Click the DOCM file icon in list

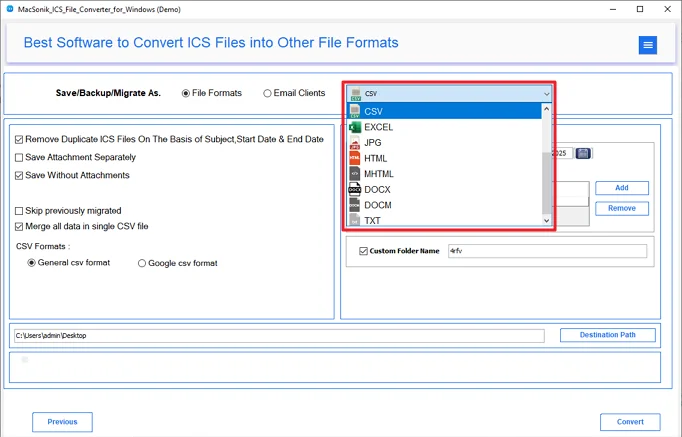[x=355, y=205]
